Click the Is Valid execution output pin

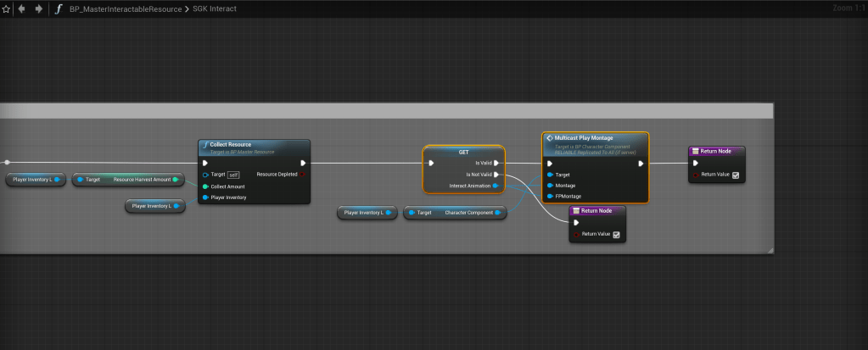pos(496,163)
